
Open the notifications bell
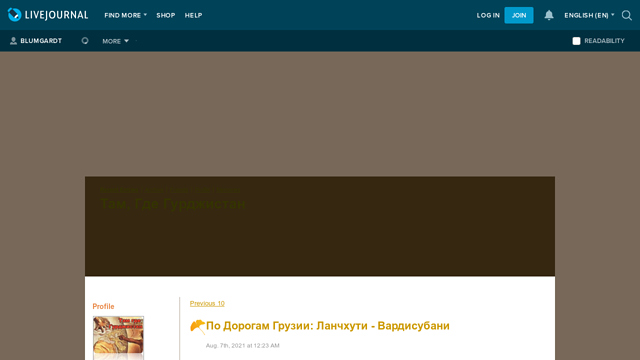tap(549, 15)
